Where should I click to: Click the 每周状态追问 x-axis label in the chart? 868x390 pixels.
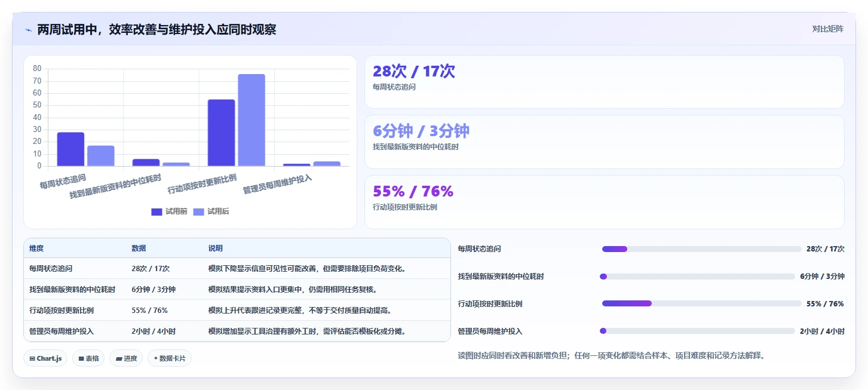(x=63, y=181)
